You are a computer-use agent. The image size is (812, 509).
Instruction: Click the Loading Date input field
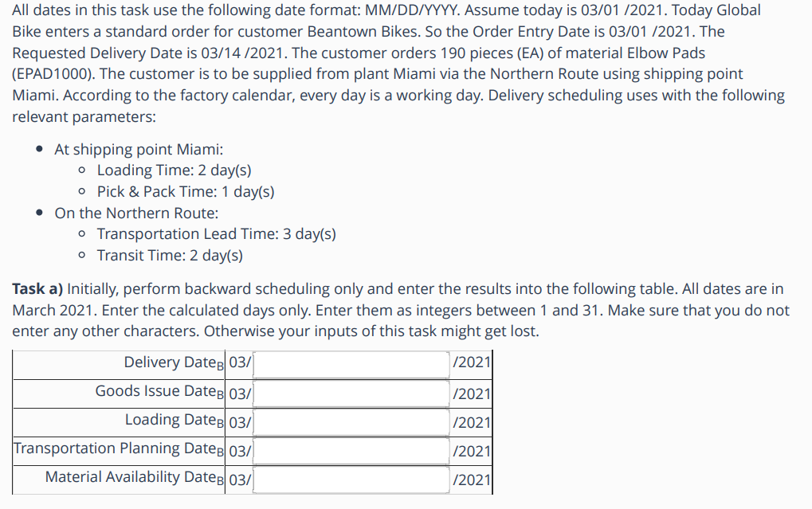point(351,421)
